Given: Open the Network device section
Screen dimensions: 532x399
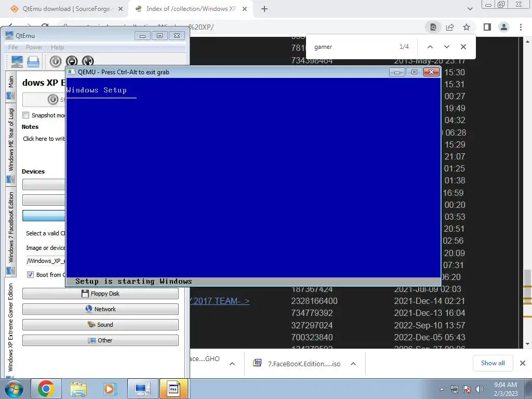Looking at the screenshot, I should click(x=100, y=309).
